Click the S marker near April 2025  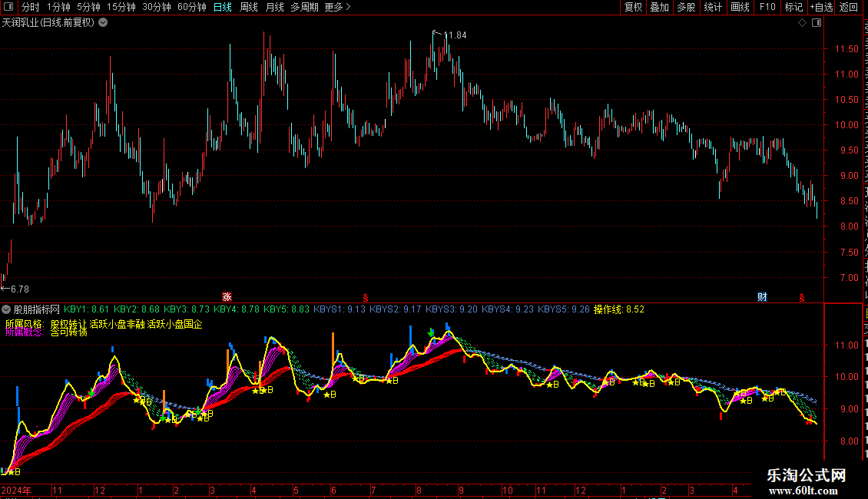point(802,298)
